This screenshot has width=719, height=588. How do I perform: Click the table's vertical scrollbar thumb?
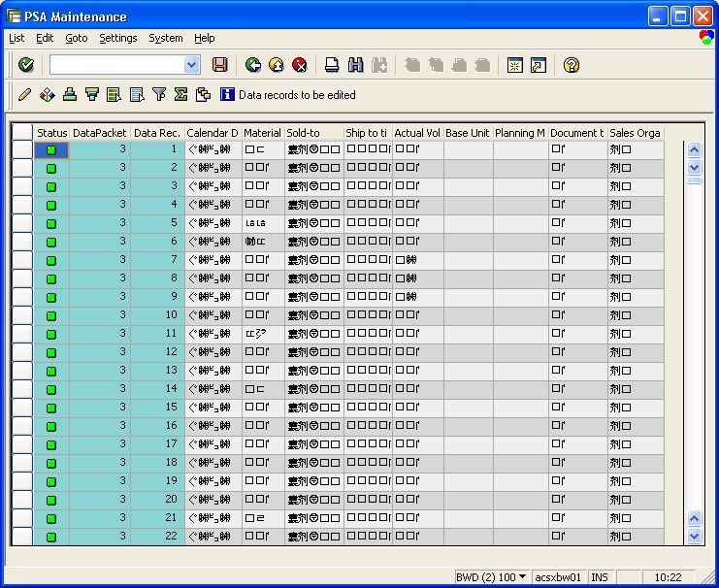click(694, 180)
